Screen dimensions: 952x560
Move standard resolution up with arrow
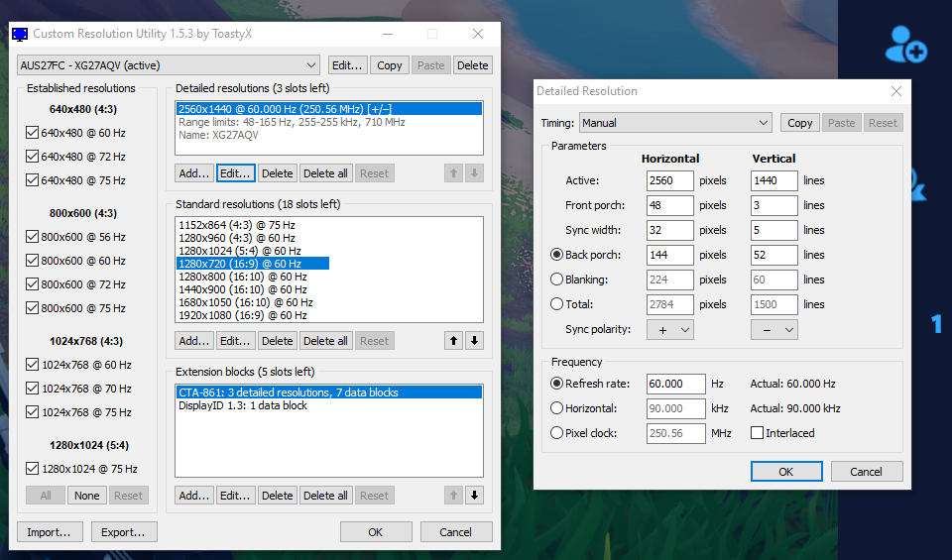(x=453, y=341)
